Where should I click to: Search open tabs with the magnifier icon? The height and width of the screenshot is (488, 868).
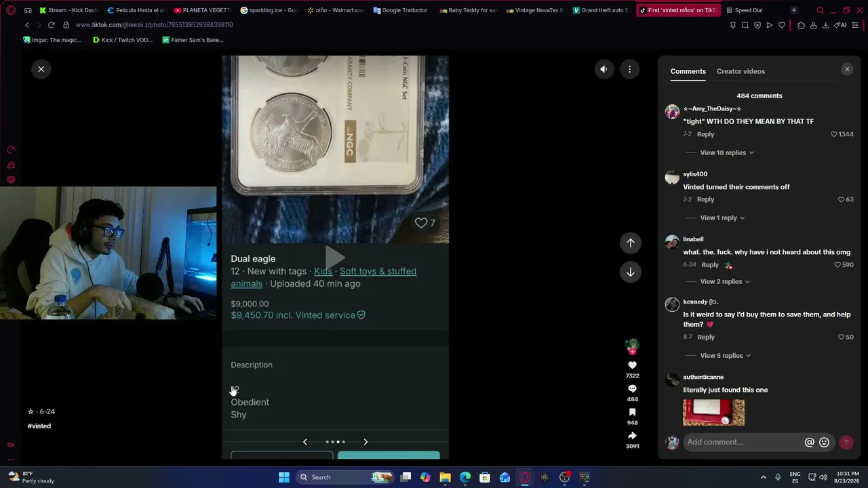820,10
